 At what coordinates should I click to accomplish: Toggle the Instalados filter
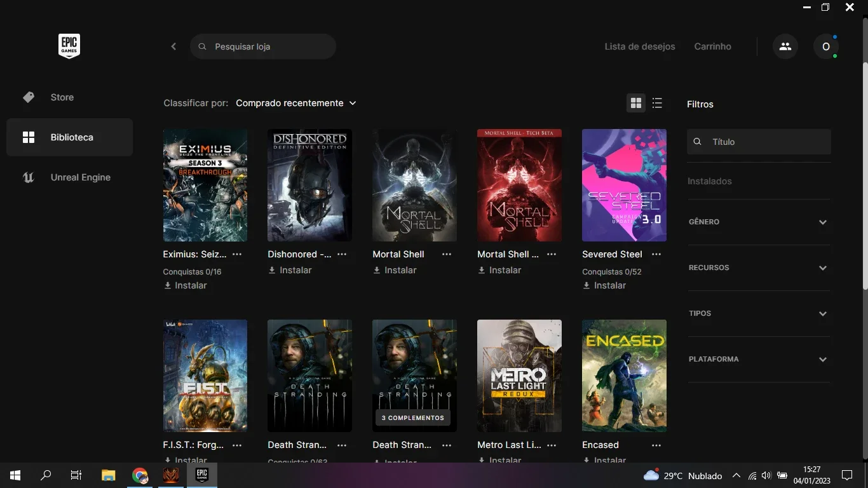(710, 181)
